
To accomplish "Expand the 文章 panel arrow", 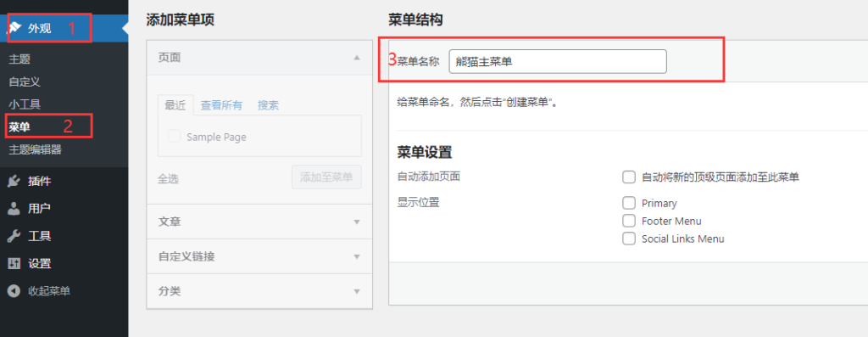I will tap(357, 222).
